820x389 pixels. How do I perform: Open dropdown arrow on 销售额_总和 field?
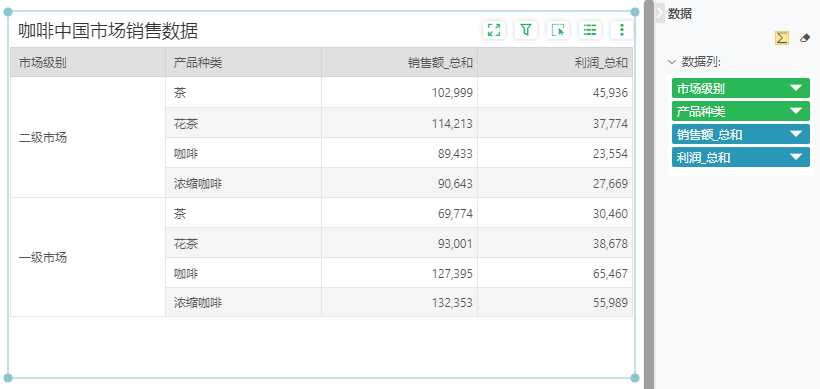pos(796,134)
